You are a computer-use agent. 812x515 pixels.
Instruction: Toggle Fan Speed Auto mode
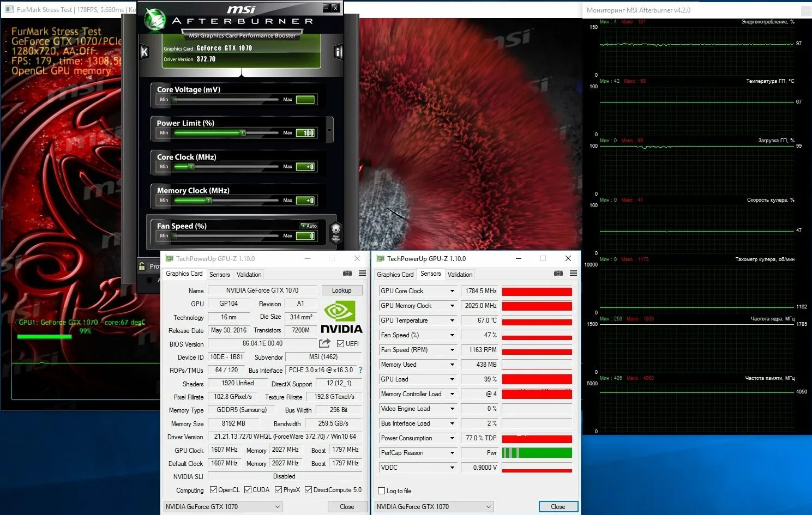tap(309, 226)
